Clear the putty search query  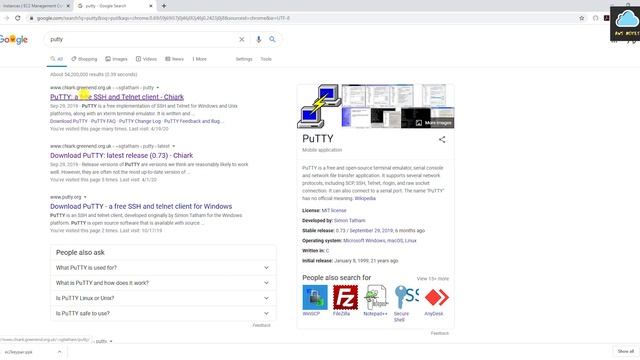pyautogui.click(x=242, y=40)
